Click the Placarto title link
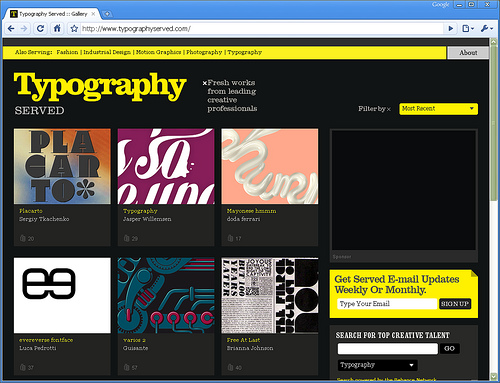500x383 pixels. click(31, 211)
